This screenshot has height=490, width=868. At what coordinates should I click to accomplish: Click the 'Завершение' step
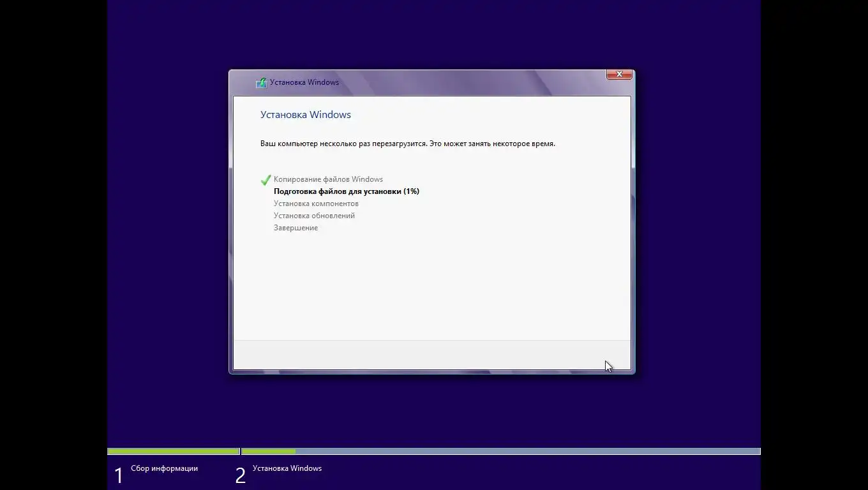(296, 228)
